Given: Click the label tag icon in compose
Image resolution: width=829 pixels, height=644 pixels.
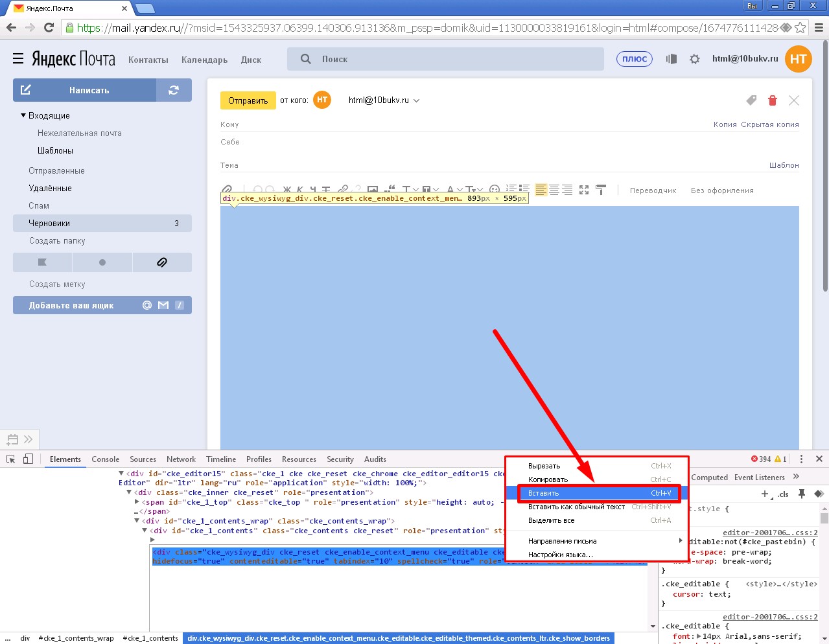Looking at the screenshot, I should pyautogui.click(x=751, y=100).
